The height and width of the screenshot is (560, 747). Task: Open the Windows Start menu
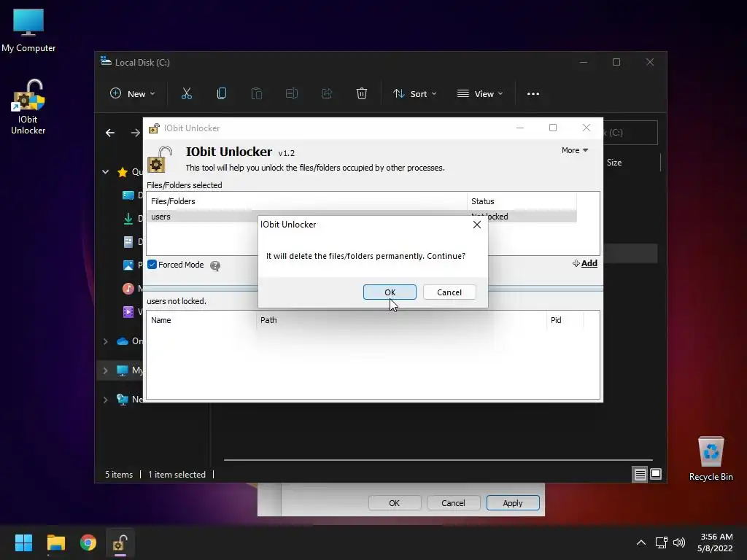[23, 542]
